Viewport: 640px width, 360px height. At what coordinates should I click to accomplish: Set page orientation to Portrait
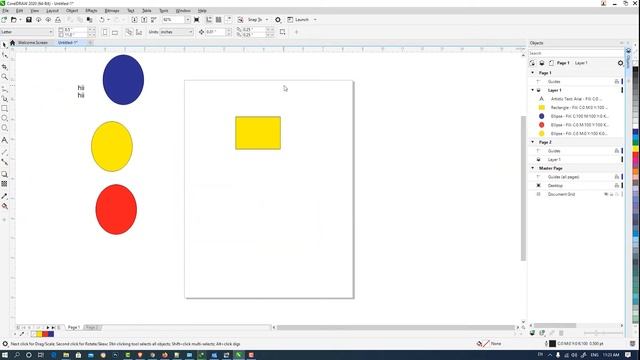click(105, 32)
